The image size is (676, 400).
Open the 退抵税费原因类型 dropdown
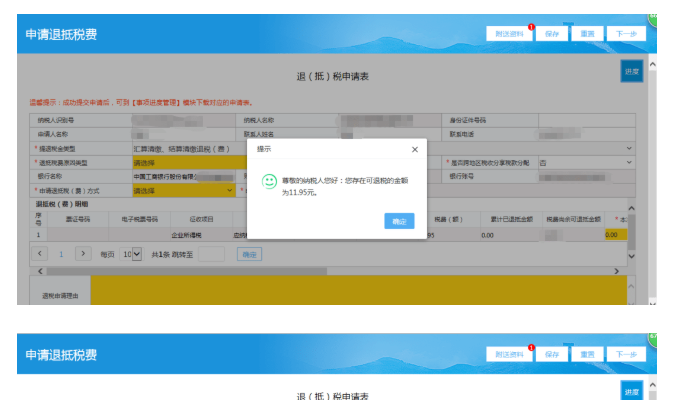coord(185,162)
